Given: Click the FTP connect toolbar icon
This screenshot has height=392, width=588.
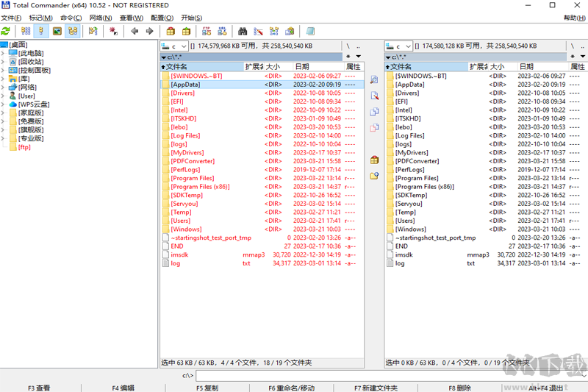Looking at the screenshot, I should 207,31.
